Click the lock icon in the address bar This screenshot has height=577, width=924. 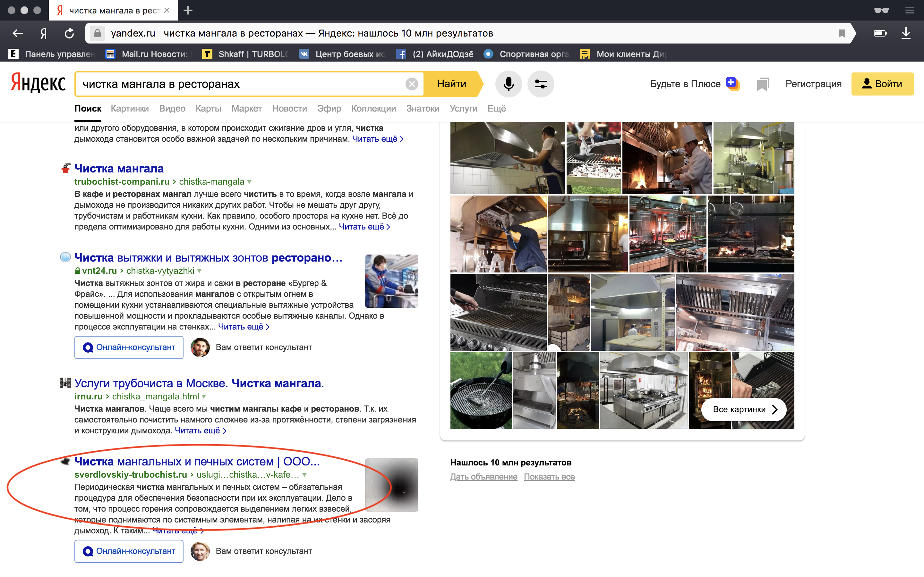[98, 33]
